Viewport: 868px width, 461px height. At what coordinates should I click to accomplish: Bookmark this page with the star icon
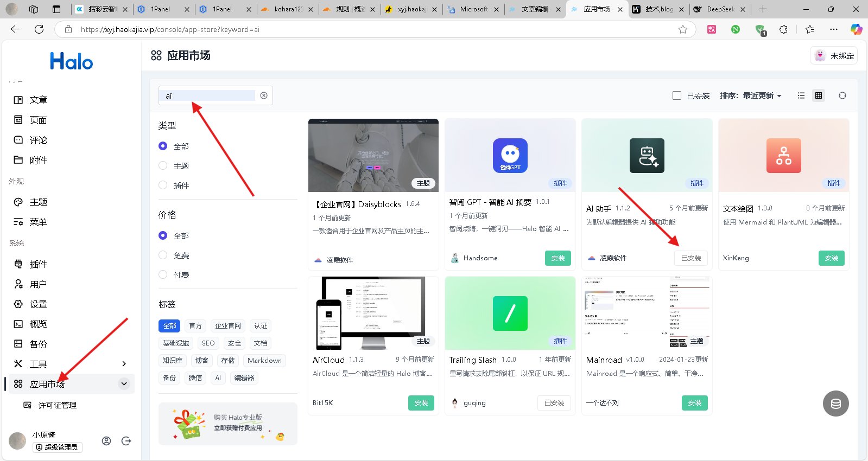click(683, 29)
